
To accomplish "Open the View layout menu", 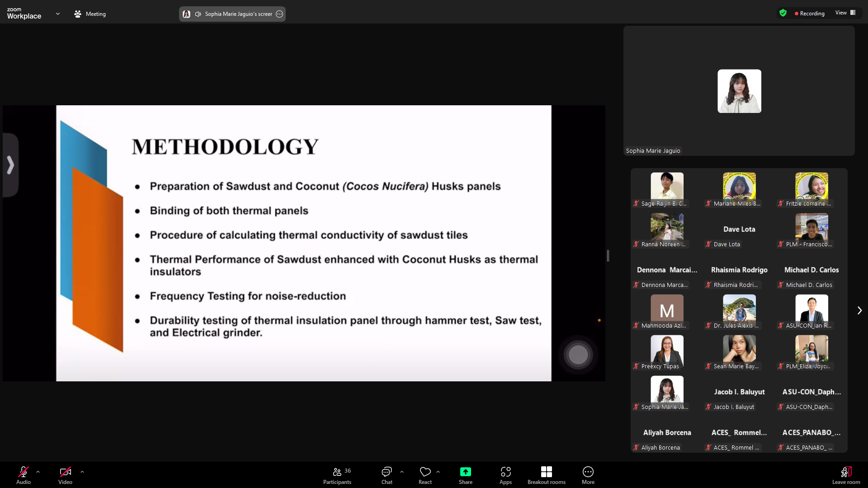I will click(x=845, y=13).
